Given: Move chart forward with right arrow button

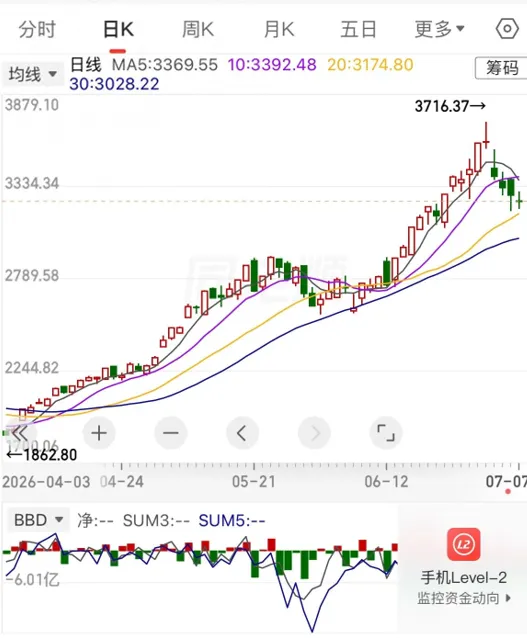Looking at the screenshot, I should [x=314, y=433].
